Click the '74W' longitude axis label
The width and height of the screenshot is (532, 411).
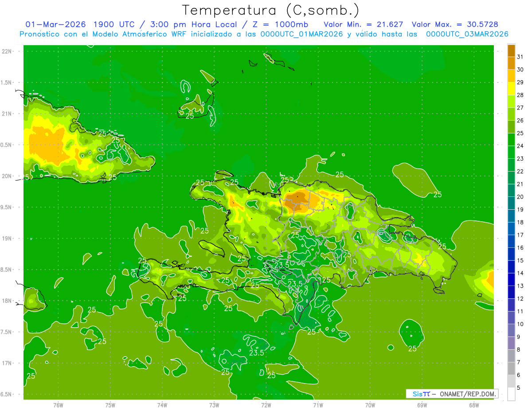pyautogui.click(x=162, y=405)
